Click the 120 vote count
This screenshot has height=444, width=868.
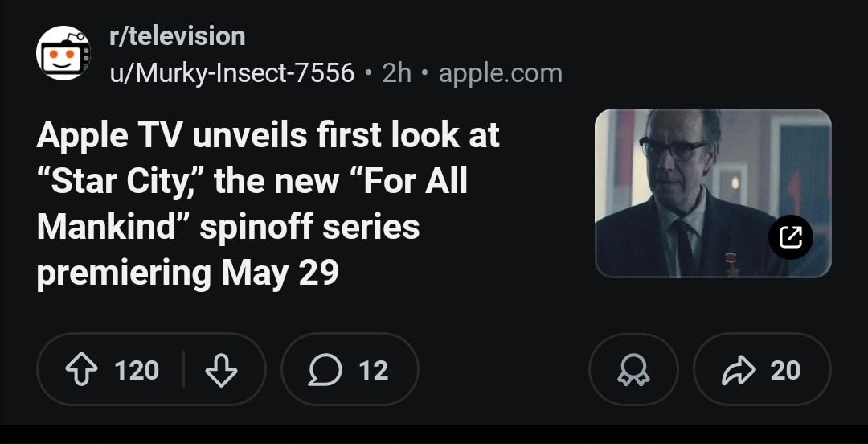[137, 370]
